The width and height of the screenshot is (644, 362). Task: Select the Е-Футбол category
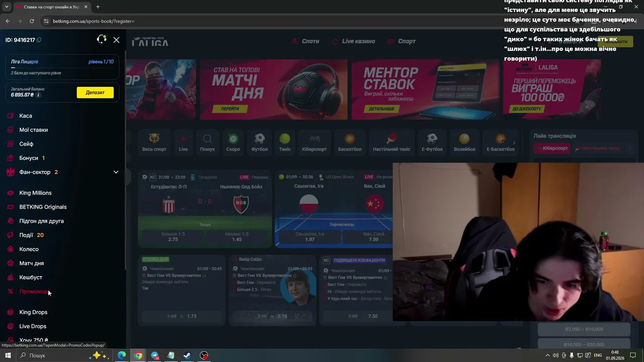432,142
